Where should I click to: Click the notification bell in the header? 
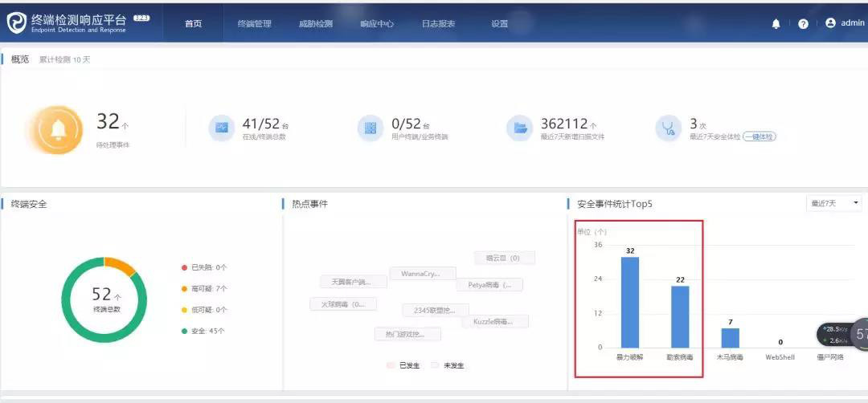click(x=776, y=23)
